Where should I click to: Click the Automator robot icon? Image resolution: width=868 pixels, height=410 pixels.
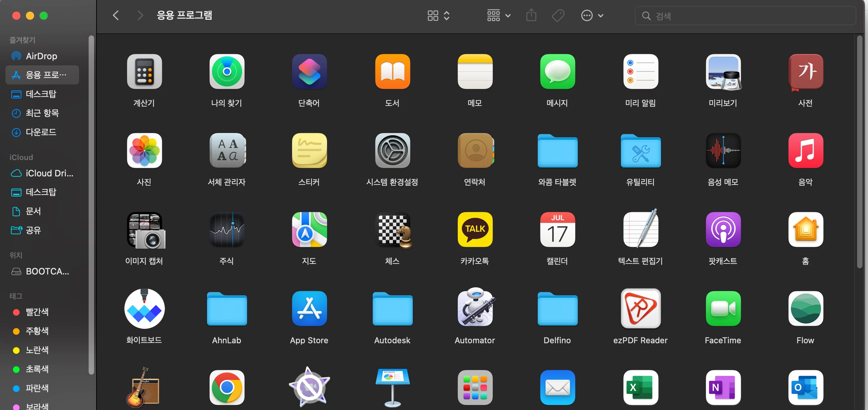tap(475, 308)
